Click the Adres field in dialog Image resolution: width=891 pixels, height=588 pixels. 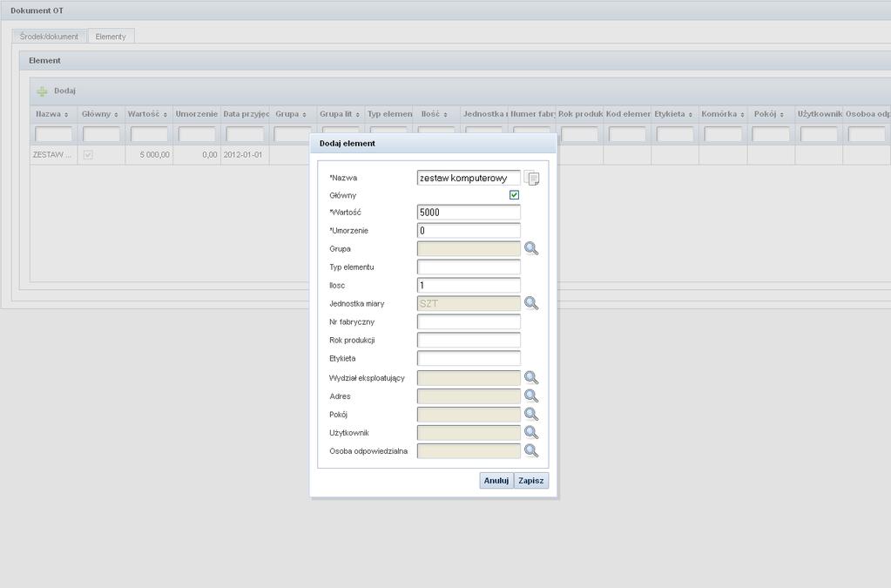[x=469, y=396]
